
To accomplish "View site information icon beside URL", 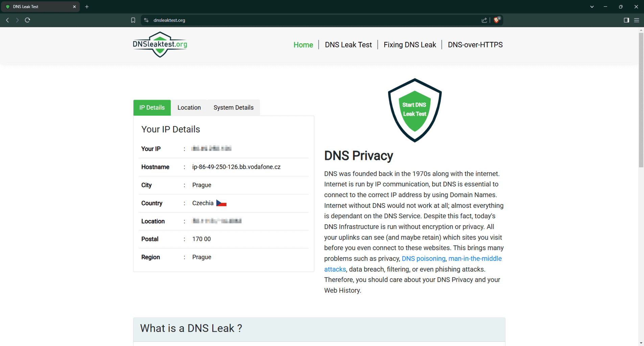I will (x=146, y=20).
